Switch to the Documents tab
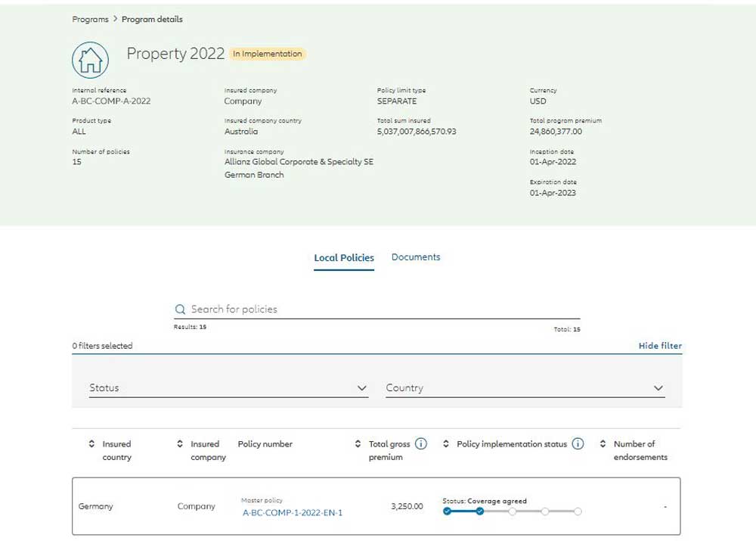The width and height of the screenshot is (756, 541). [x=416, y=257]
